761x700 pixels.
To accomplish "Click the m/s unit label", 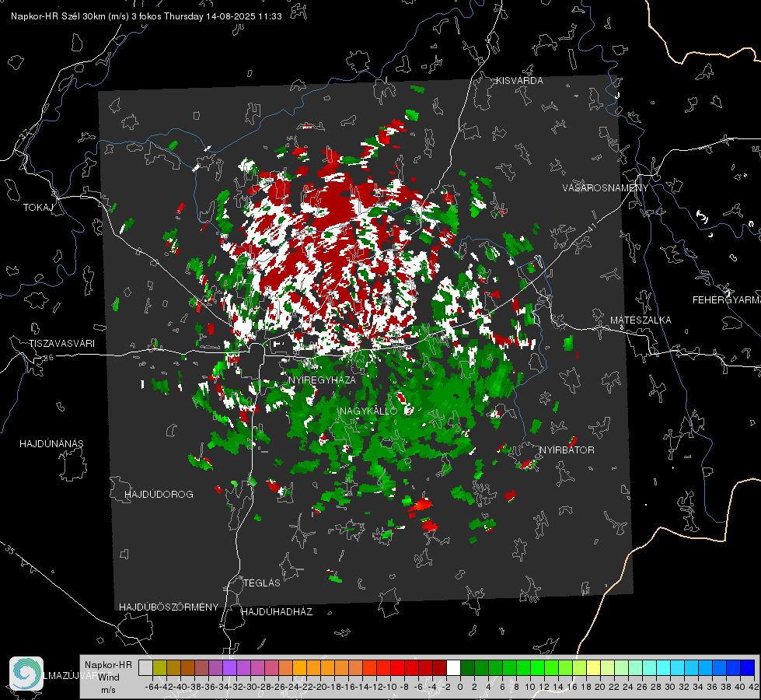I will [108, 690].
